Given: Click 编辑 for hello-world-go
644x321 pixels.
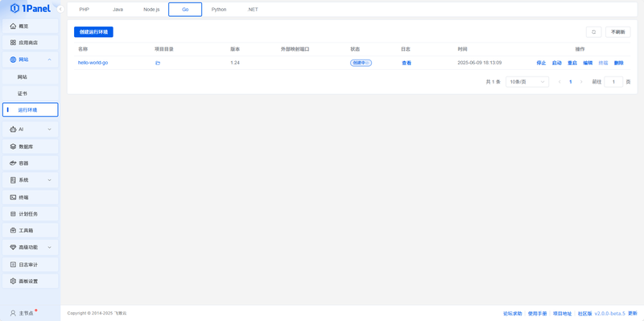Looking at the screenshot, I should click(x=588, y=63).
